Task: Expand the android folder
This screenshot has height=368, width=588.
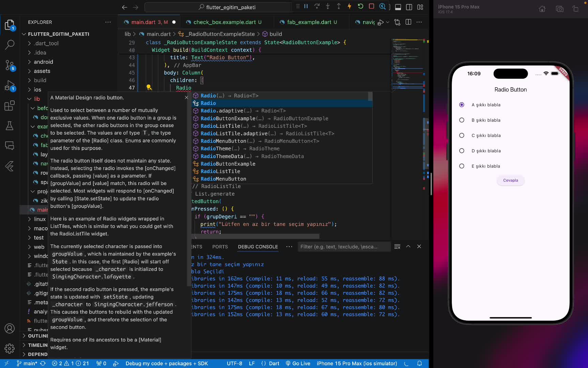Action: click(x=43, y=62)
